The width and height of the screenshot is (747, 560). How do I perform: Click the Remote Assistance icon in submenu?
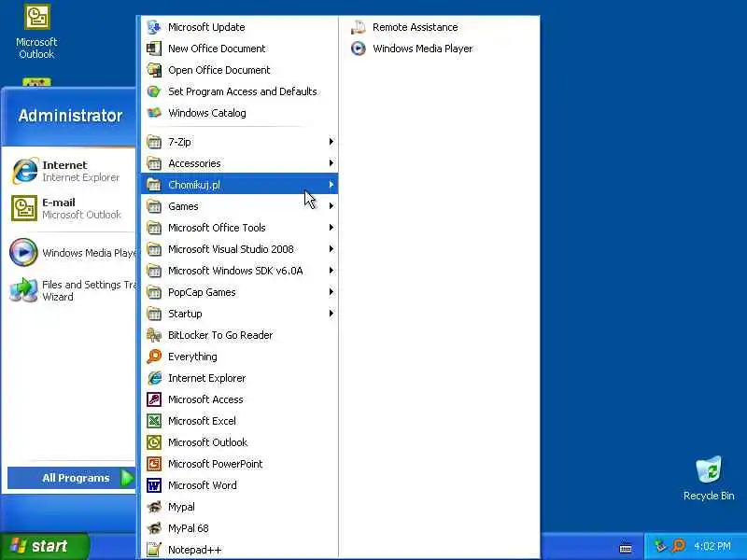359,27
